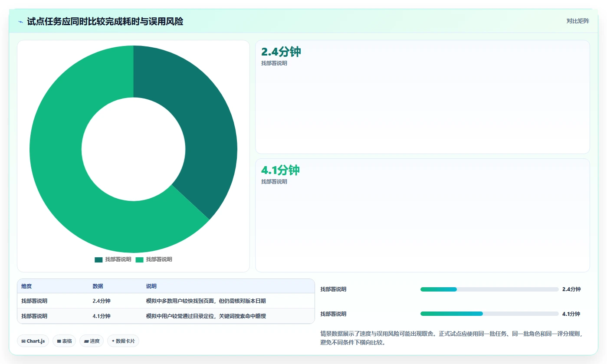The width and height of the screenshot is (607, 364).
Task: Click the large 2.4分钟 heading in the card
Action: (281, 52)
